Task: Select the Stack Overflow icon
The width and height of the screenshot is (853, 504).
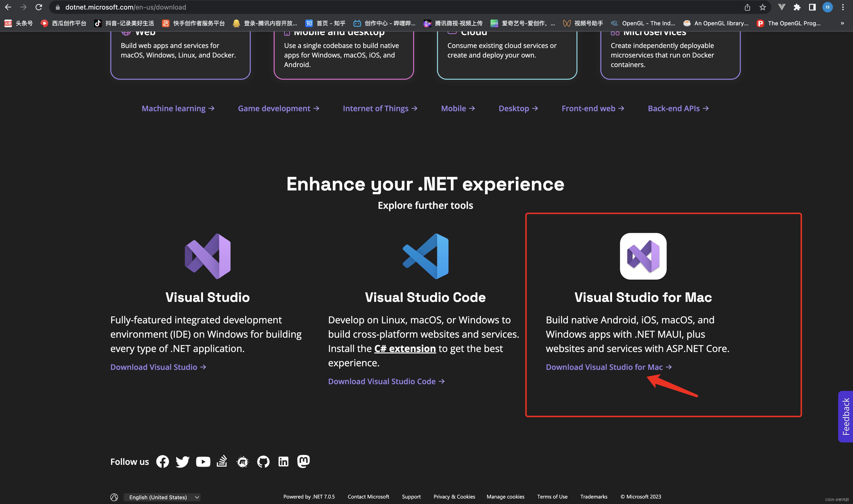Action: tap(222, 462)
